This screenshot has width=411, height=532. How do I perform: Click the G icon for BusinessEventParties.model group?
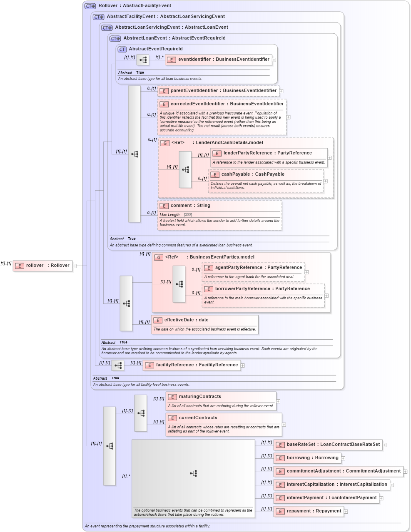pyautogui.click(x=159, y=257)
